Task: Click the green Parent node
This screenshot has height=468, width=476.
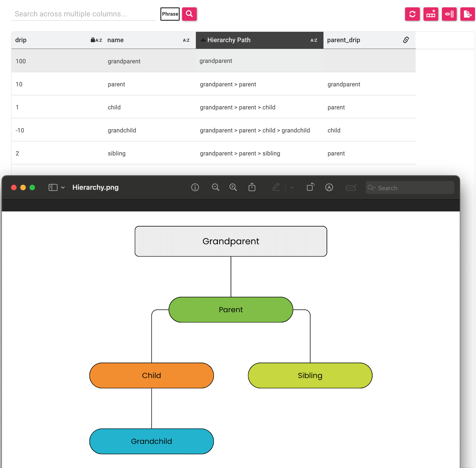Action: 231,310
